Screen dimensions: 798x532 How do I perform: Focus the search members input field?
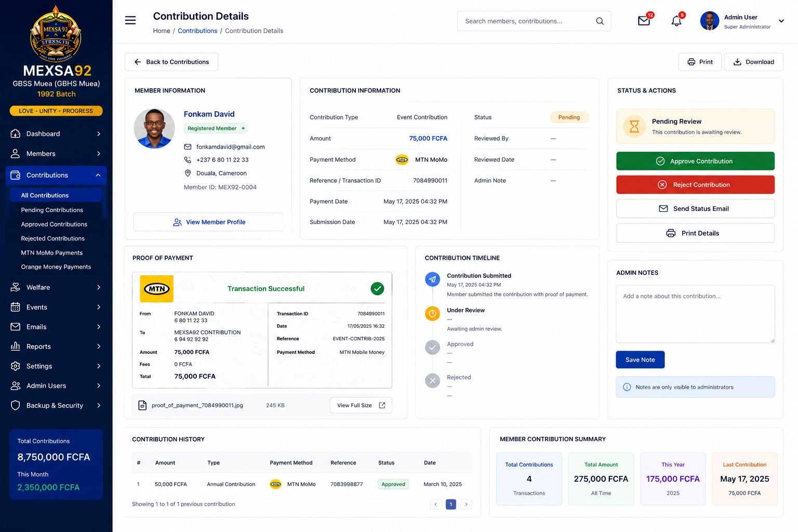tap(534, 21)
